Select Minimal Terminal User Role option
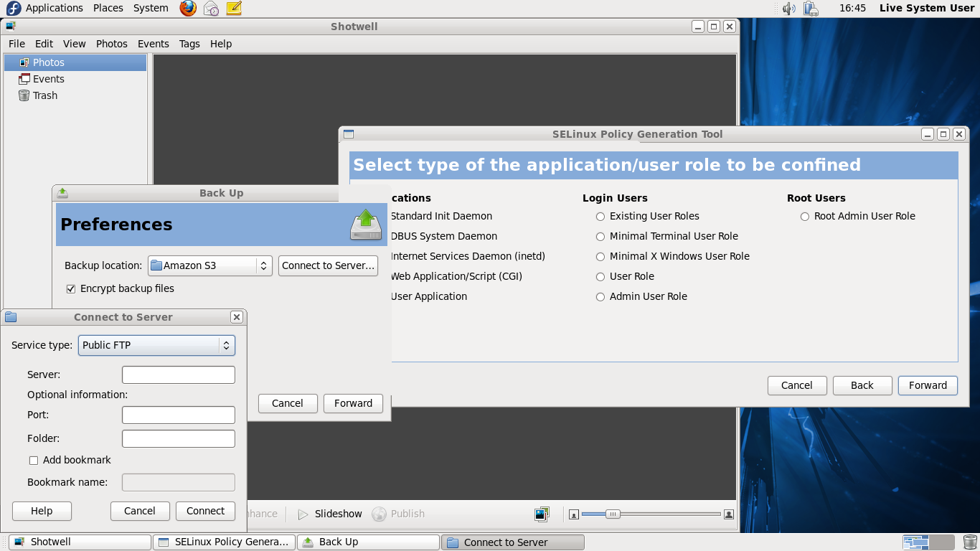Image resolution: width=980 pixels, height=551 pixels. 600,237
